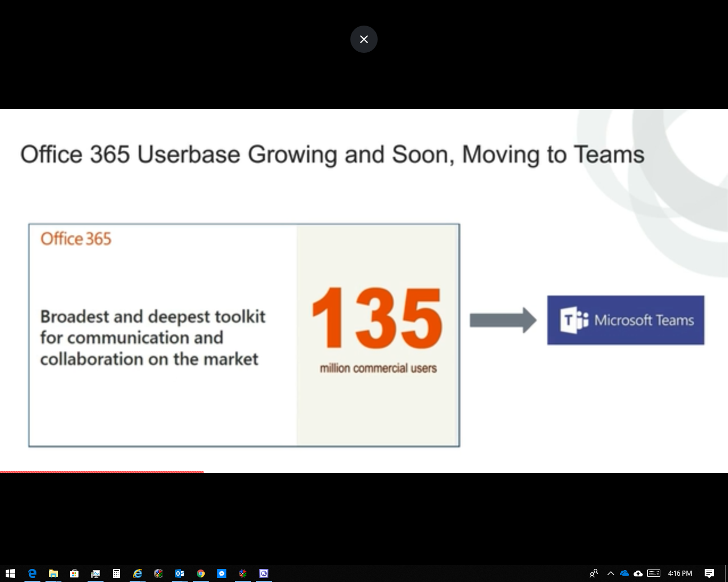Close the fullscreen slide viewer
The width and height of the screenshot is (728, 582).
coord(364,39)
